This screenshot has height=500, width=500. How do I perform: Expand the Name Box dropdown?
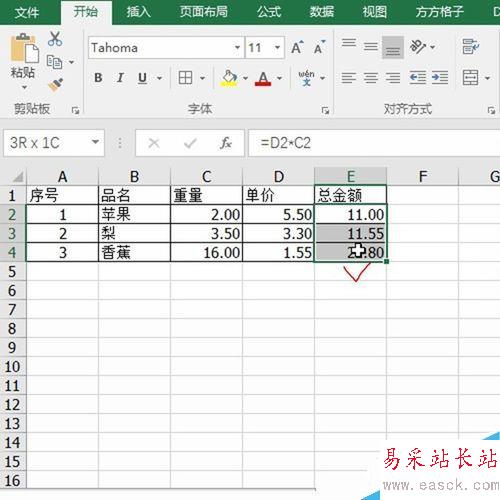coord(95,142)
